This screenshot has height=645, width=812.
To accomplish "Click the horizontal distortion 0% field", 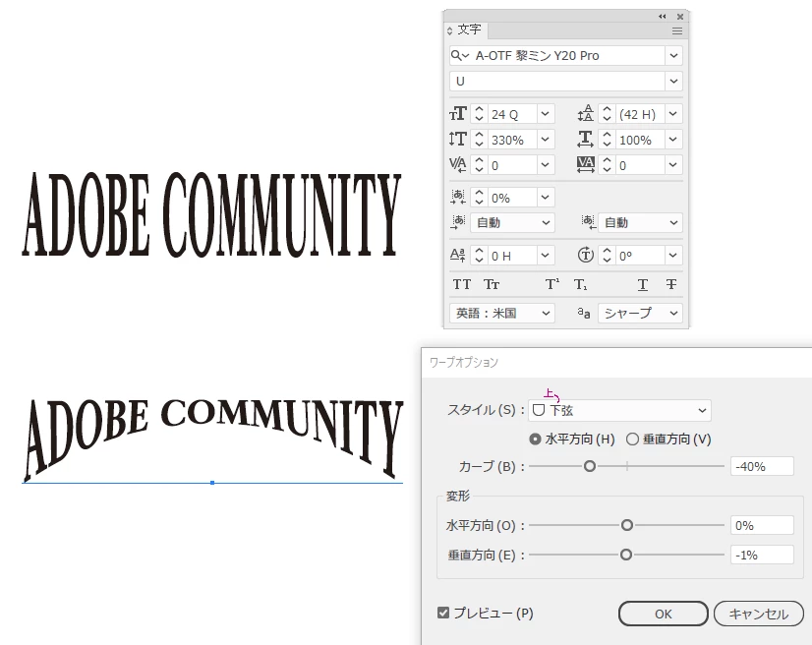I will tap(762, 525).
